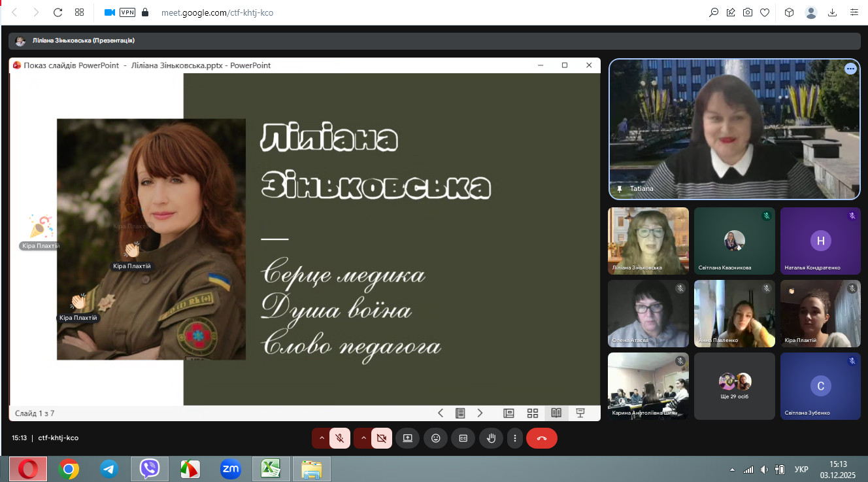This screenshot has height=482, width=868.
Task: Open options on Tatiana's video tile
Action: (x=850, y=69)
